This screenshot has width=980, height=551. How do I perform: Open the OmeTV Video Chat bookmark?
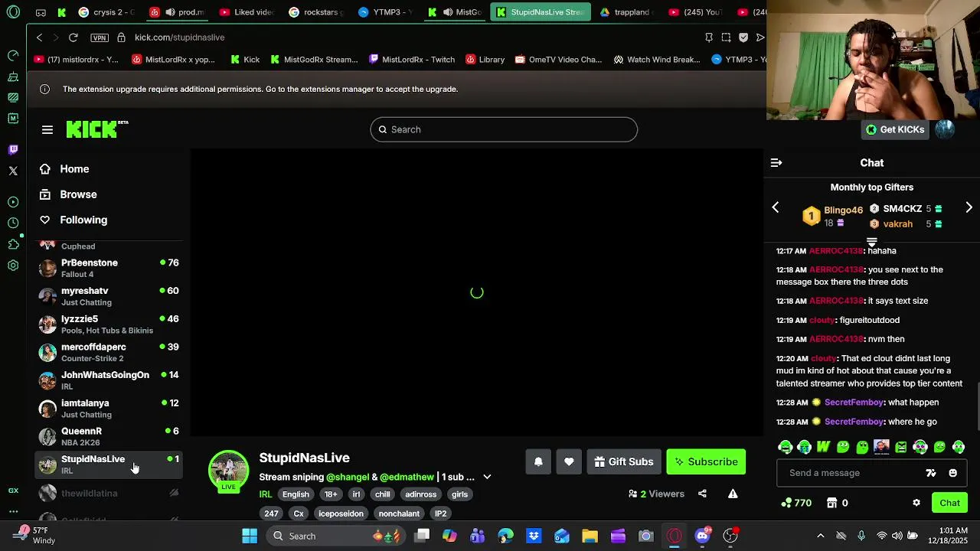click(x=558, y=60)
